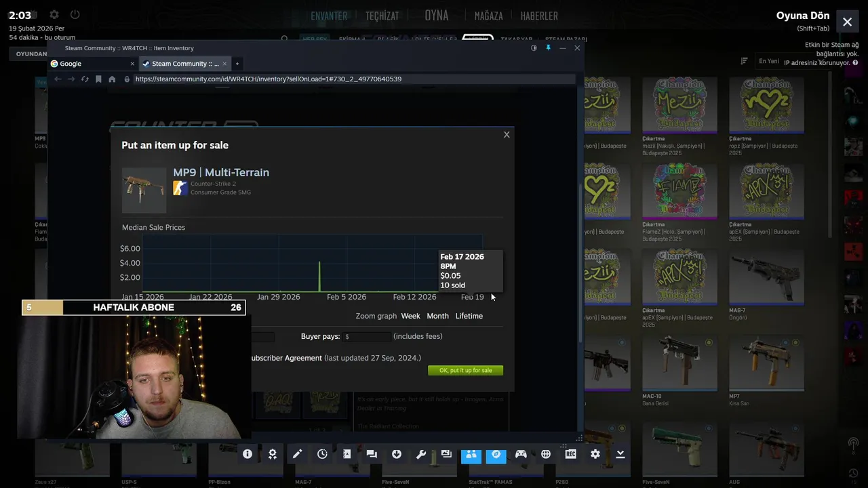Open game settings gear near the clock
Viewport: 868px width, 488px height.
[54, 14]
